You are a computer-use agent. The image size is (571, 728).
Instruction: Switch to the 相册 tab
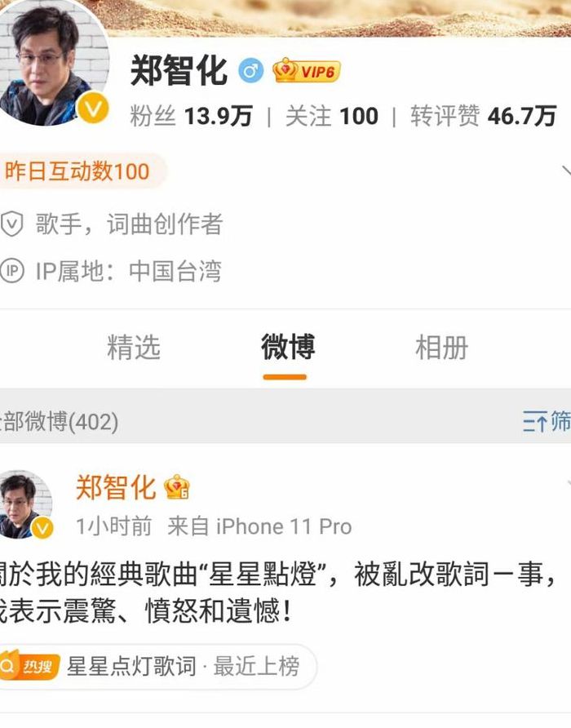[442, 347]
